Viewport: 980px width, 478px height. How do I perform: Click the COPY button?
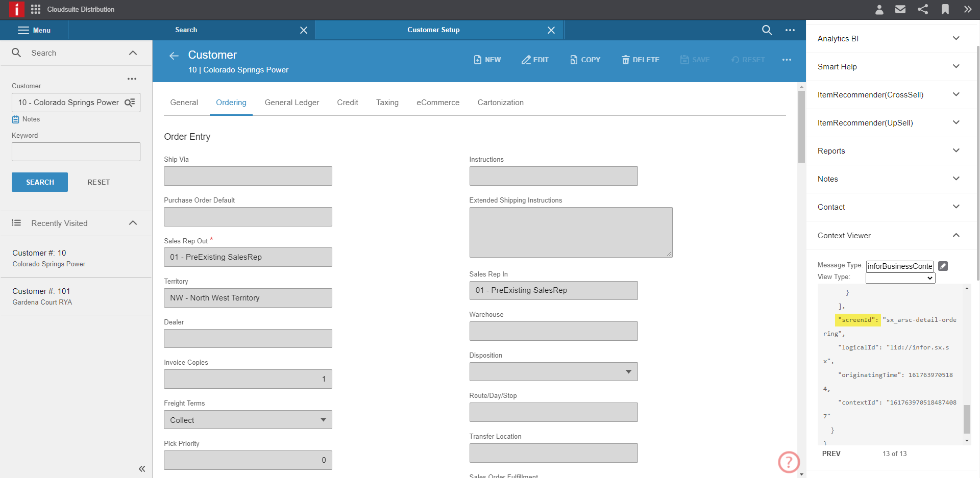point(585,60)
